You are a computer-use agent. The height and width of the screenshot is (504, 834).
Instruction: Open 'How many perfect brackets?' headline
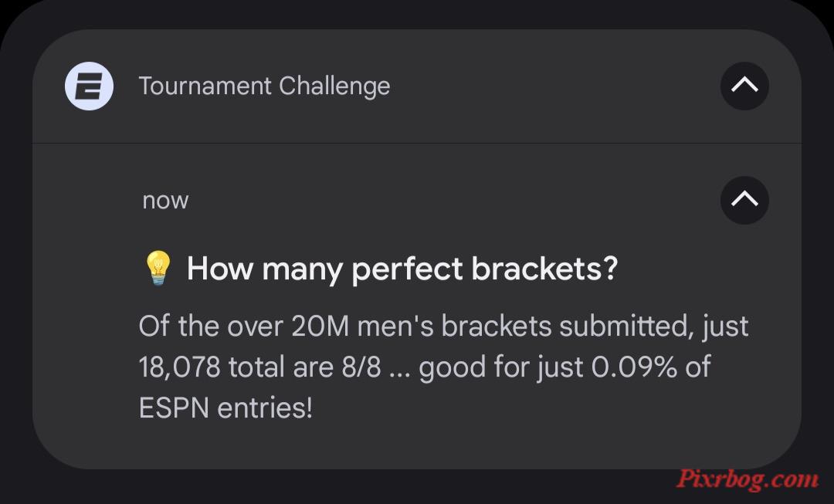tap(402, 269)
